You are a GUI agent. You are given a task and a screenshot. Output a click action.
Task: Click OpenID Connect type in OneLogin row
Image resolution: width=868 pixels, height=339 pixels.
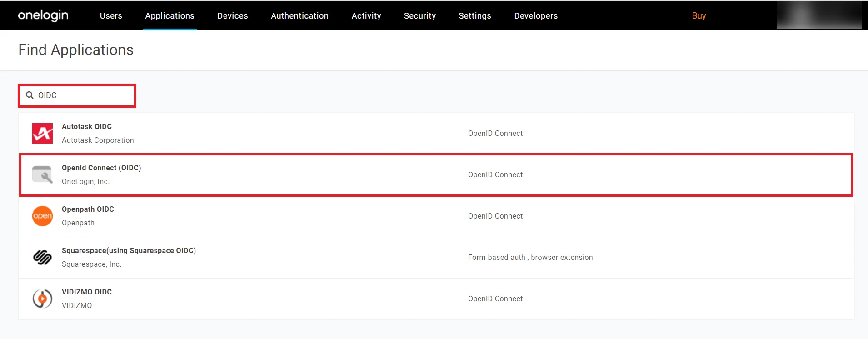point(495,174)
